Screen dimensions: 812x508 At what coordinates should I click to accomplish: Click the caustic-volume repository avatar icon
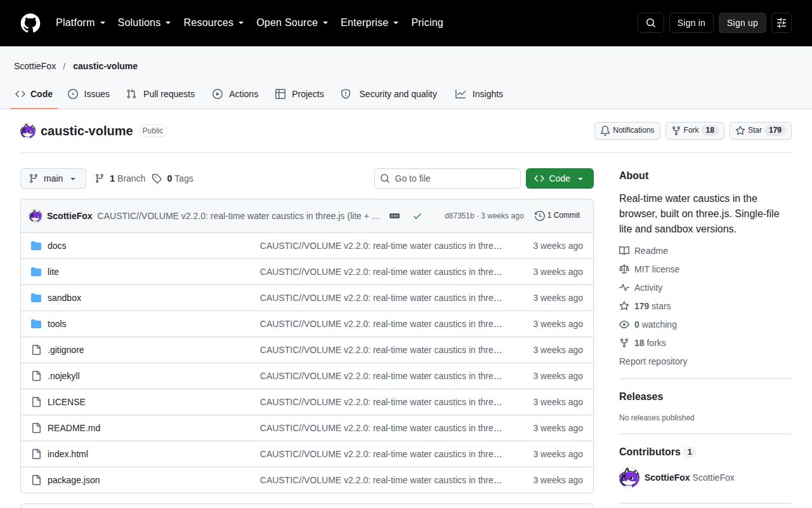point(28,131)
